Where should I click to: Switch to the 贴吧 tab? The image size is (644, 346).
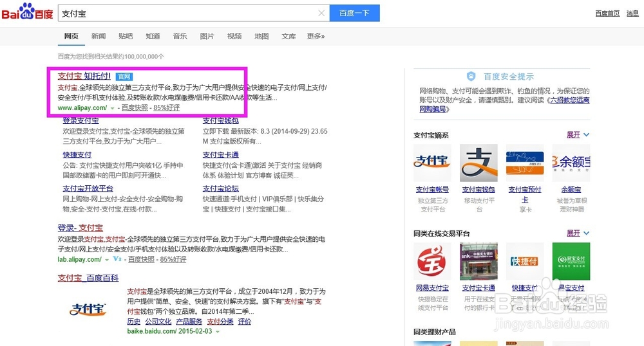click(126, 36)
